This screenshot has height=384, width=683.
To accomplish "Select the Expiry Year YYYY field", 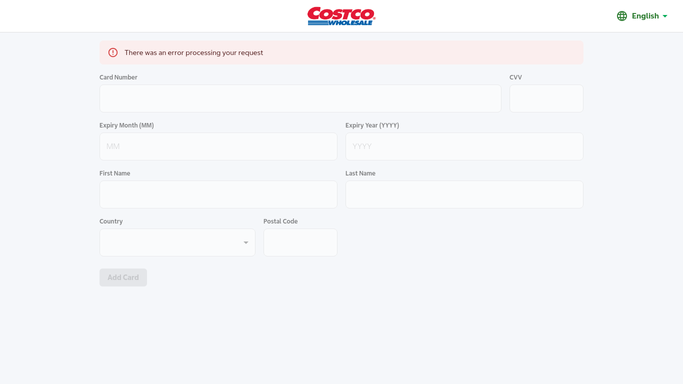I will [464, 146].
